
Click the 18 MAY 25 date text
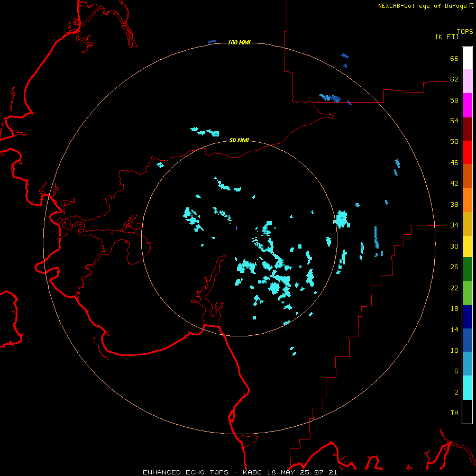pyautogui.click(x=288, y=472)
